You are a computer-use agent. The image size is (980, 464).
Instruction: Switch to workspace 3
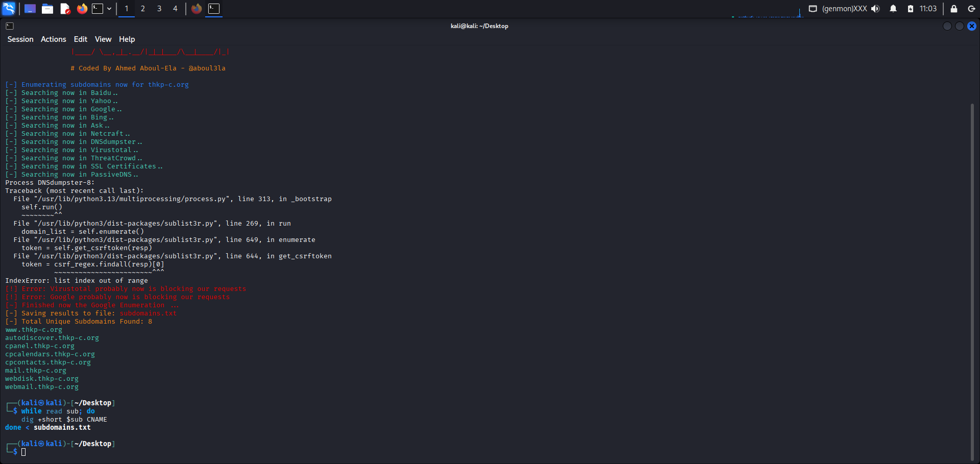click(x=159, y=9)
